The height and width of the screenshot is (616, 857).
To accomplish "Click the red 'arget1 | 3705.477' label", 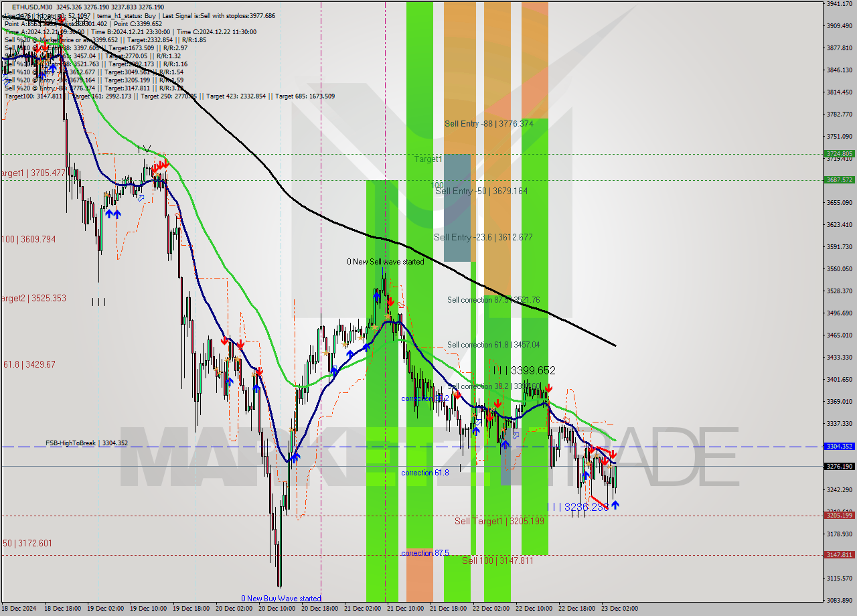I will tap(33, 173).
